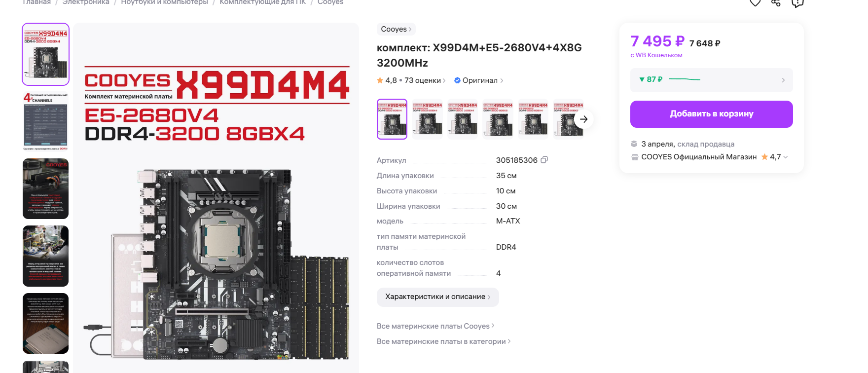The height and width of the screenshot is (373, 868).
Task: Add product with Добавить в корзину button
Action: tap(712, 114)
